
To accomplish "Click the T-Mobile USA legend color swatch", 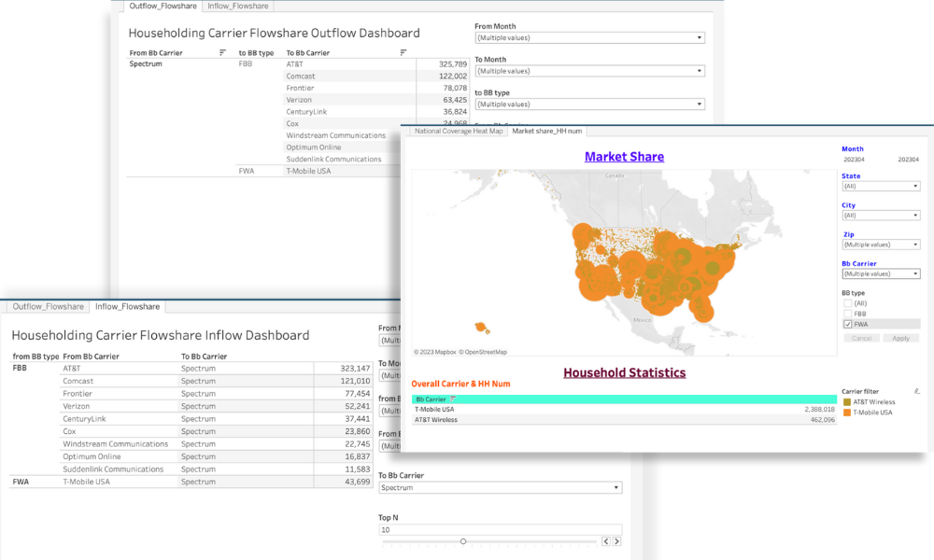I will pyautogui.click(x=847, y=413).
